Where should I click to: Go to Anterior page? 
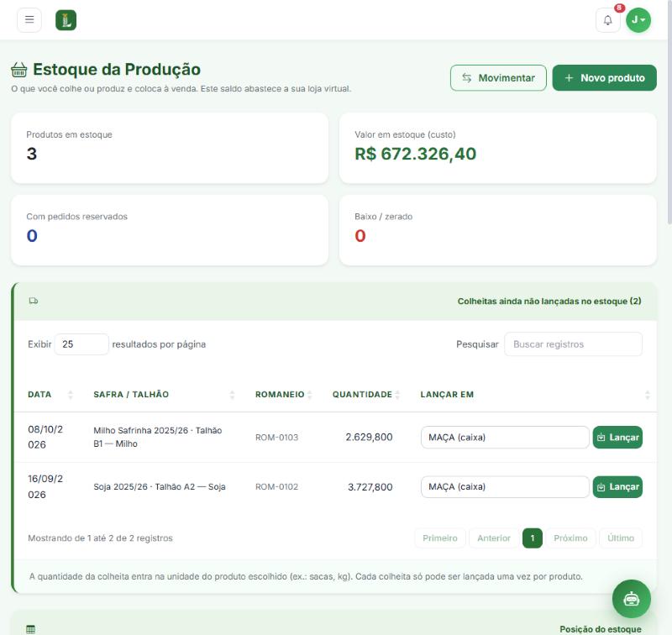point(494,538)
